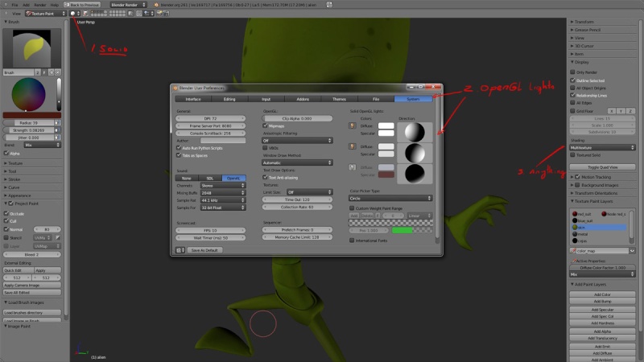Screen dimensions: 644x362
Task: Toggle the first OpenGL light lamp icon
Action: point(352,125)
